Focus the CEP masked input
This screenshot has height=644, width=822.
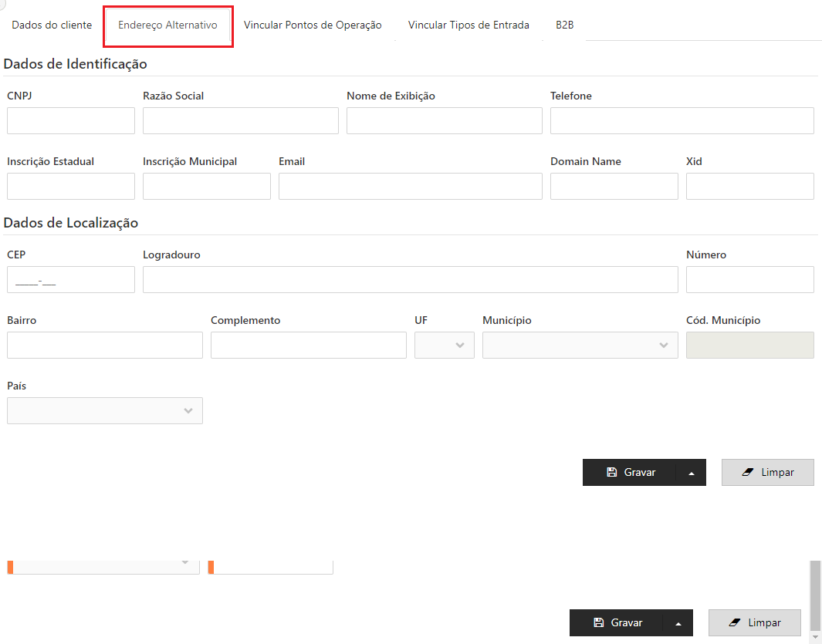[71, 280]
